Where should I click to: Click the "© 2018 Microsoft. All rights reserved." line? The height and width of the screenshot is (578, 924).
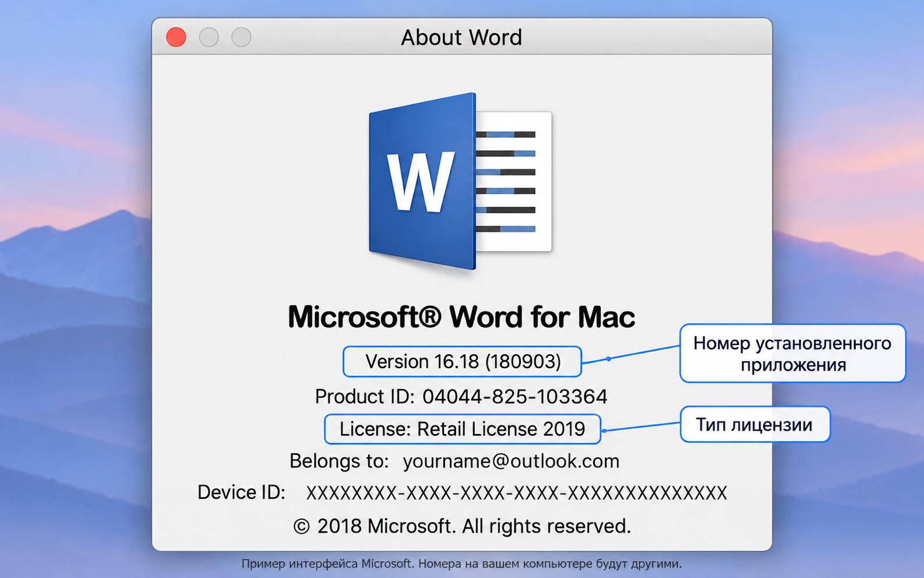462,526
